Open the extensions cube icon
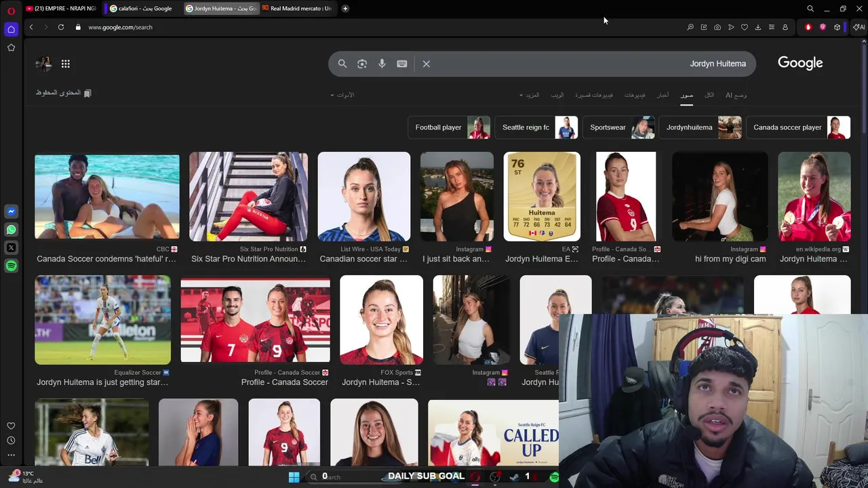Screen dimensions: 868x488 tap(837, 27)
